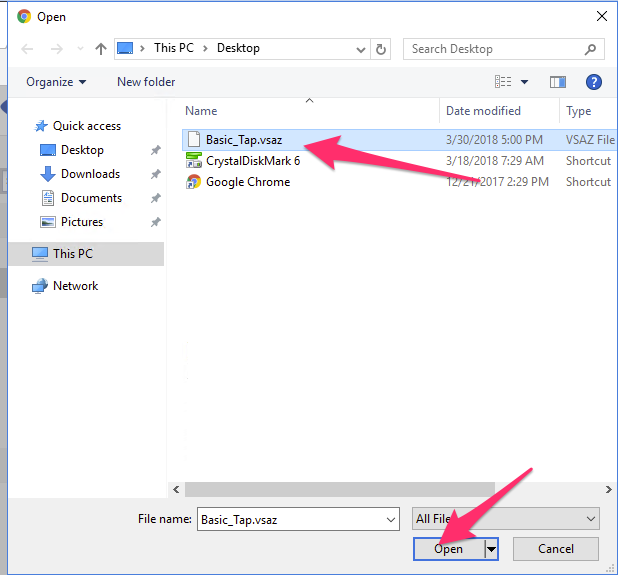Screen dimensions: 618x575
Task: Expand the File name dropdown arrow
Action: click(391, 519)
